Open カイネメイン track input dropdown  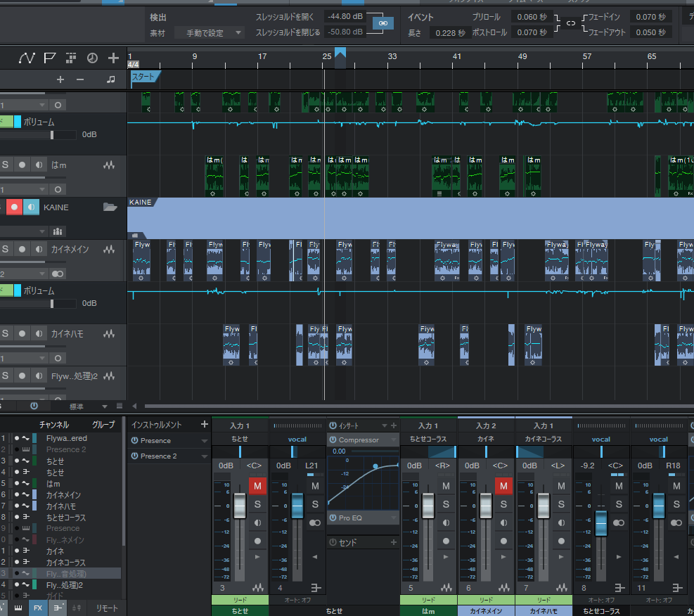tap(25, 274)
